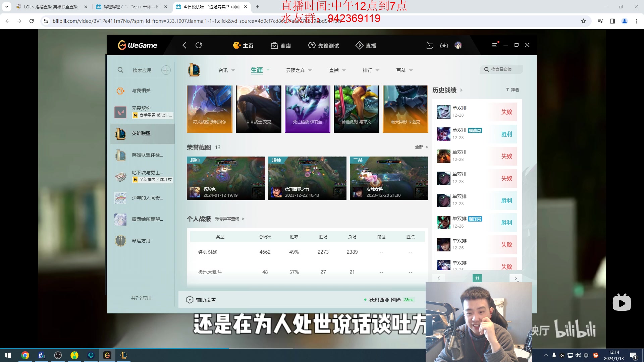Select 少年的人间奇 game entry

(x=143, y=198)
